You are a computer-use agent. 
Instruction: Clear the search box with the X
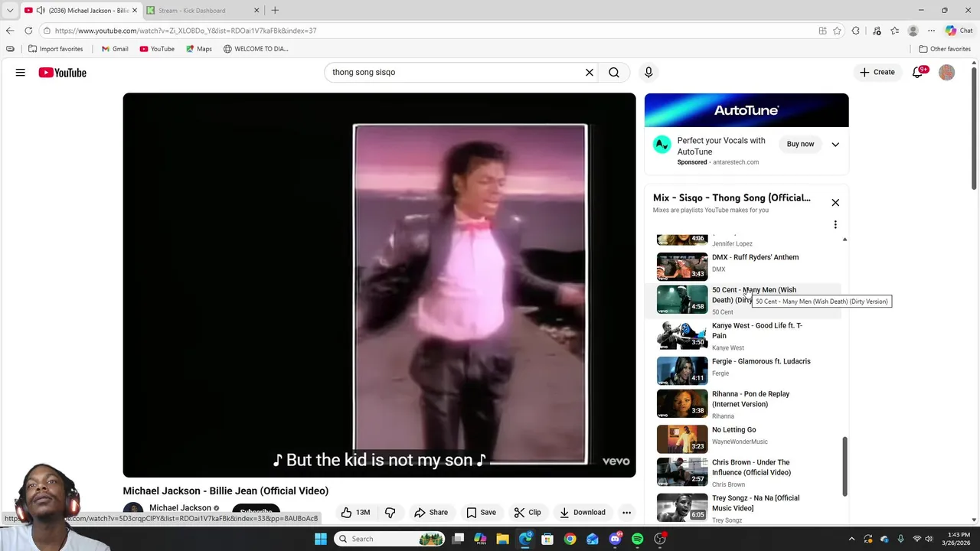tap(590, 73)
